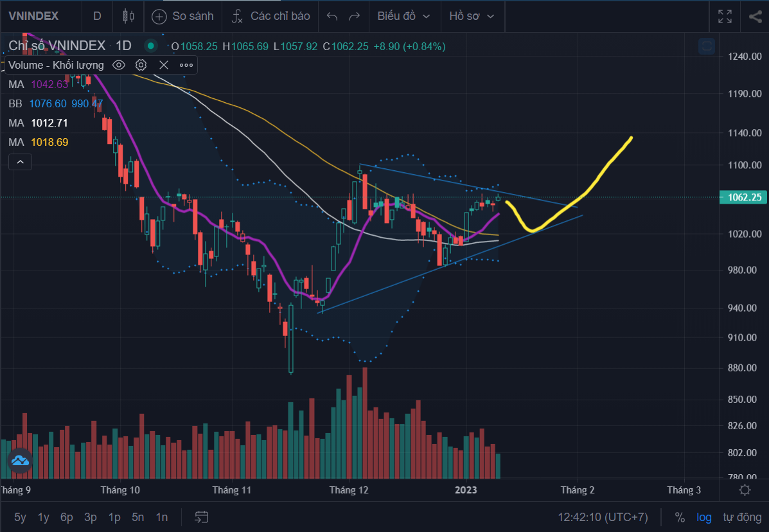Set range to 5n
This screenshot has width=769, height=532.
click(x=138, y=517)
